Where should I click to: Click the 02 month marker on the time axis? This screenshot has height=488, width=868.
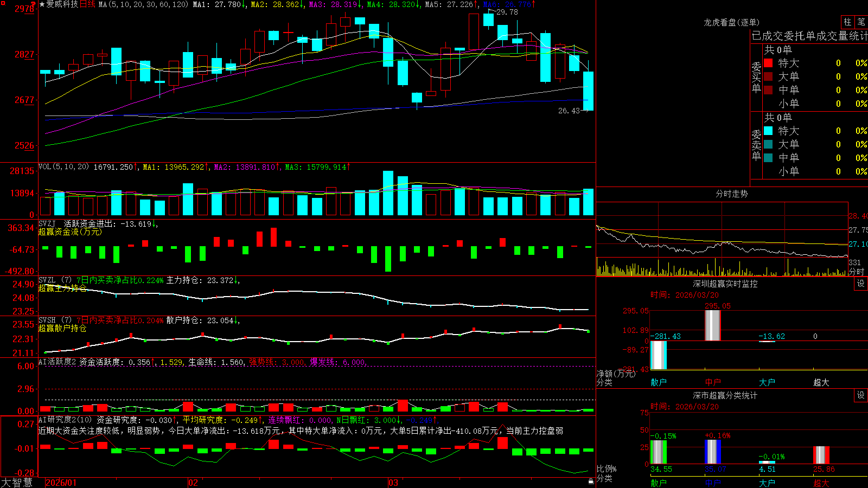(x=193, y=483)
